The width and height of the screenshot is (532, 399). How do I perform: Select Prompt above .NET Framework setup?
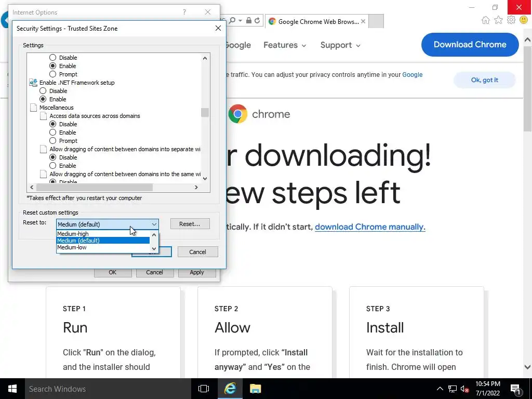tap(52, 74)
